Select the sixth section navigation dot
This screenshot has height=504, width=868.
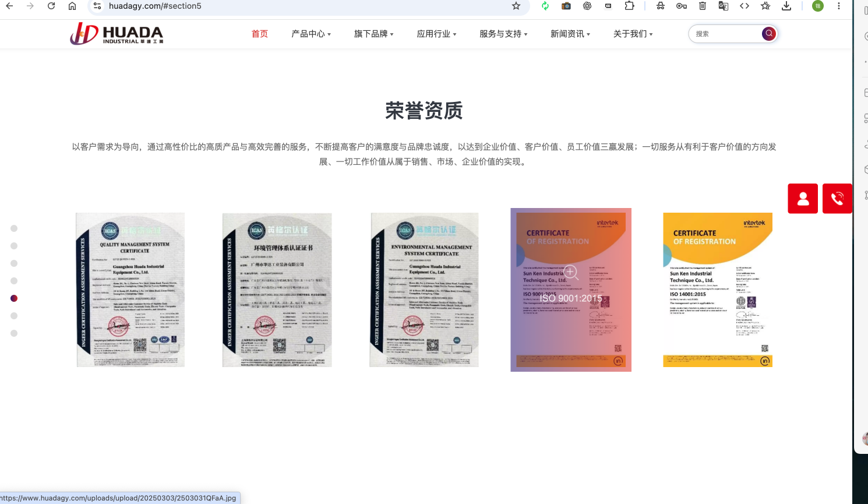coord(14,316)
